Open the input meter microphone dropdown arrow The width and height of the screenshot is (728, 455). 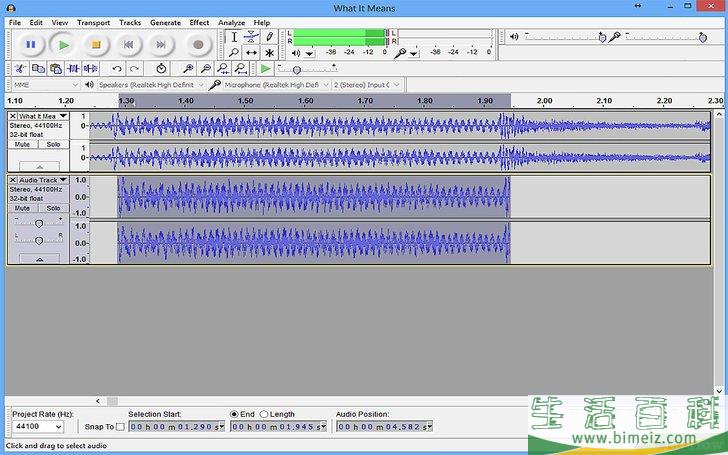[x=414, y=53]
